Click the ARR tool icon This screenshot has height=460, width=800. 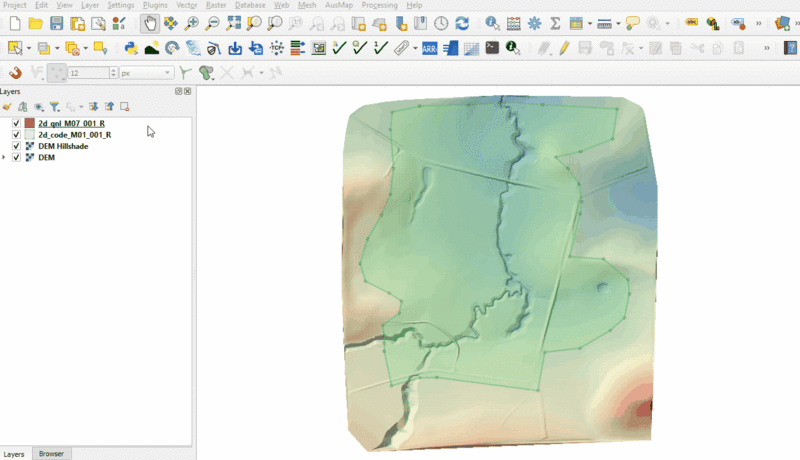pos(429,48)
